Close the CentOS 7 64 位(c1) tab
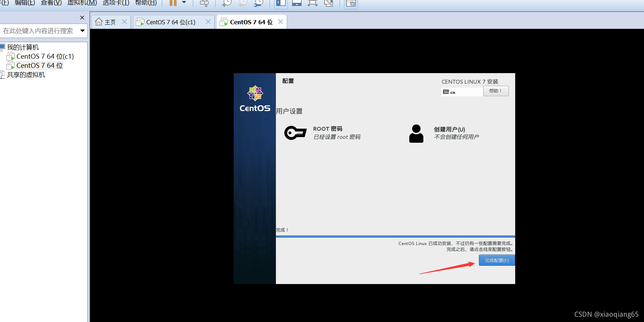This screenshot has height=322, width=644. click(x=208, y=22)
